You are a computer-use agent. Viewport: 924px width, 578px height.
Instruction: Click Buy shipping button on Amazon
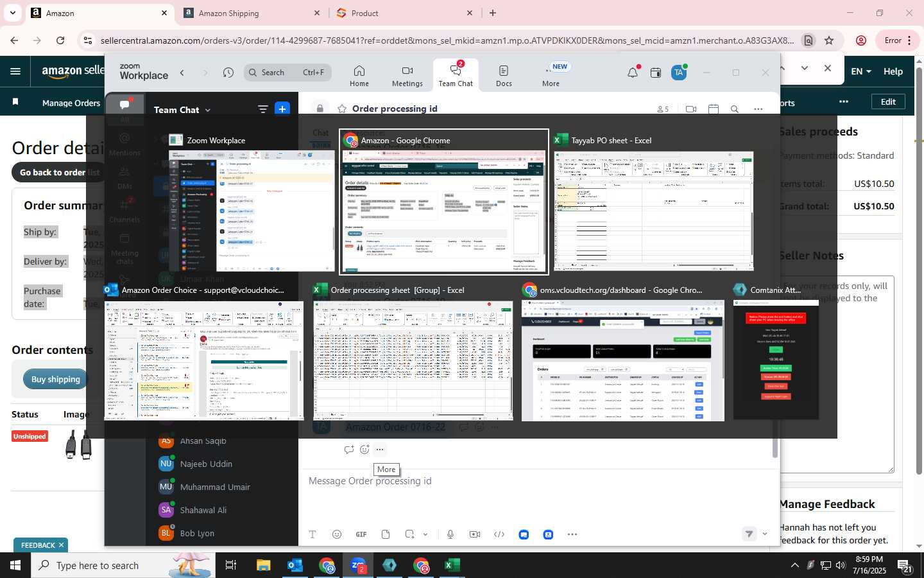(56, 379)
